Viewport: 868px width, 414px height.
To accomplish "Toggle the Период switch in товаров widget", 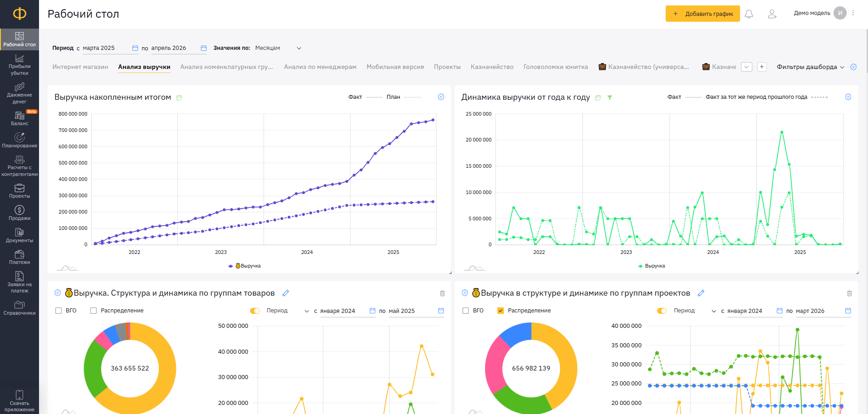I will tap(255, 311).
